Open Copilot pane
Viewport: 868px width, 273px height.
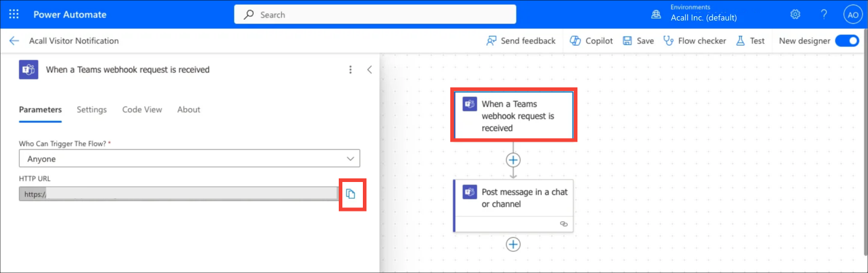pyautogui.click(x=591, y=41)
